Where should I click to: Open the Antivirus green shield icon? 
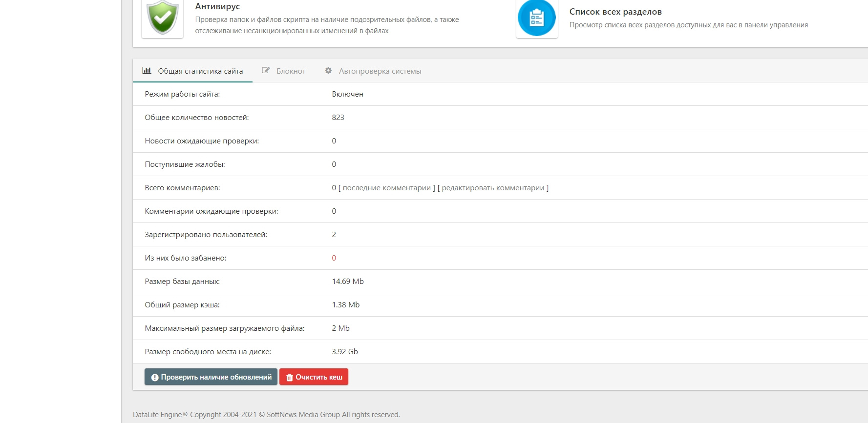tap(163, 18)
